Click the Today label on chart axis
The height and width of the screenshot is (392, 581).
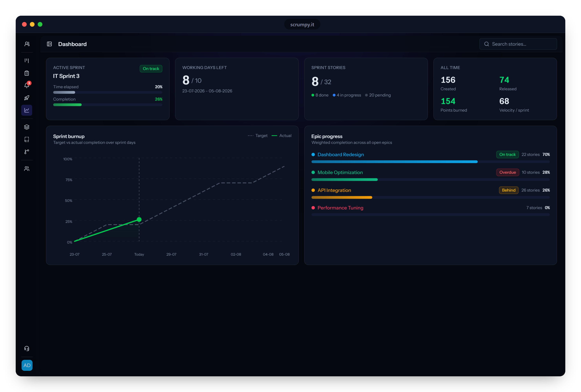pyautogui.click(x=139, y=254)
